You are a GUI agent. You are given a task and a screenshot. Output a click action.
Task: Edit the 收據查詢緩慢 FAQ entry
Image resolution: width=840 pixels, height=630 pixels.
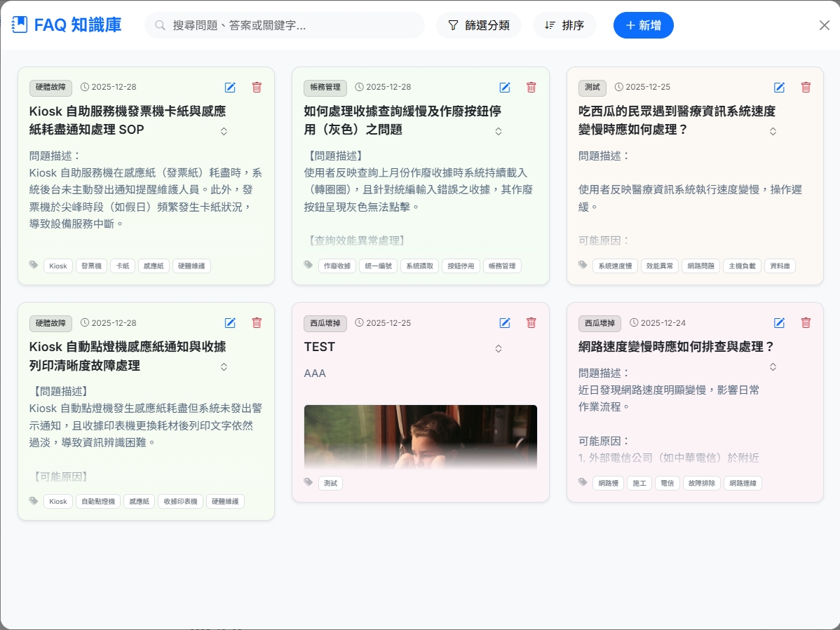505,87
